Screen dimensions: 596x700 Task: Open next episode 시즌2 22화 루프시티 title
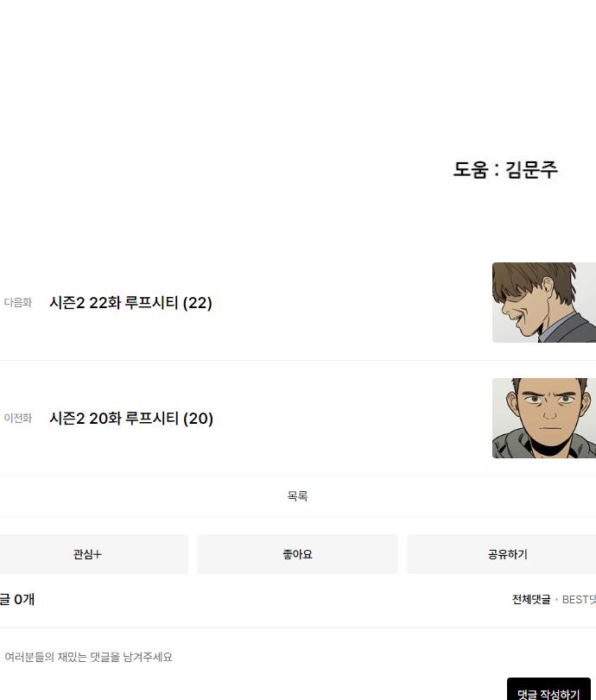[x=130, y=303]
